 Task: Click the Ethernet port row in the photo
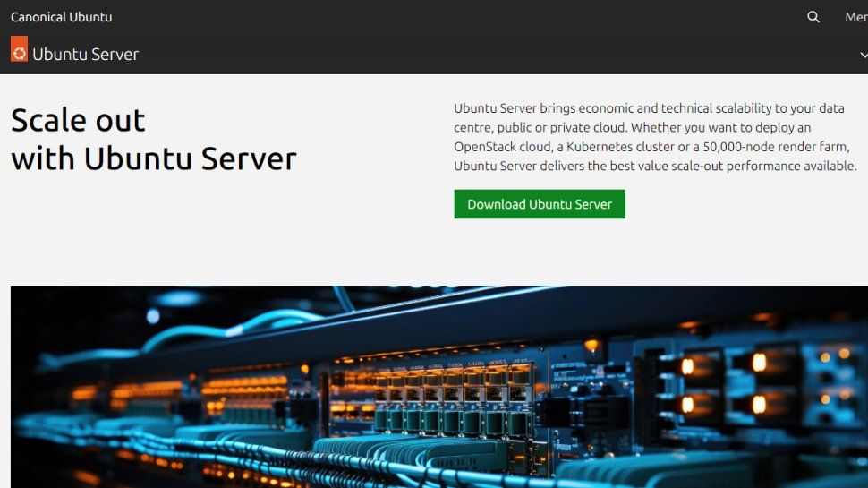click(x=453, y=388)
